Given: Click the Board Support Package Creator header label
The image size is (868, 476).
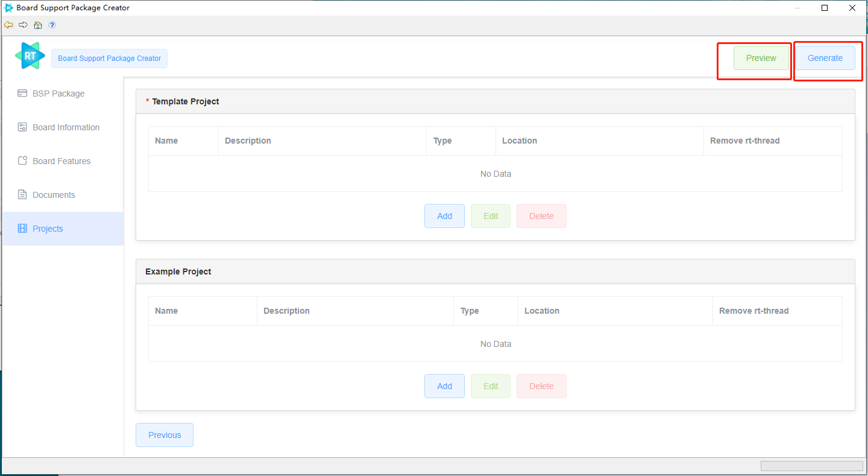Looking at the screenshot, I should pos(109,59).
